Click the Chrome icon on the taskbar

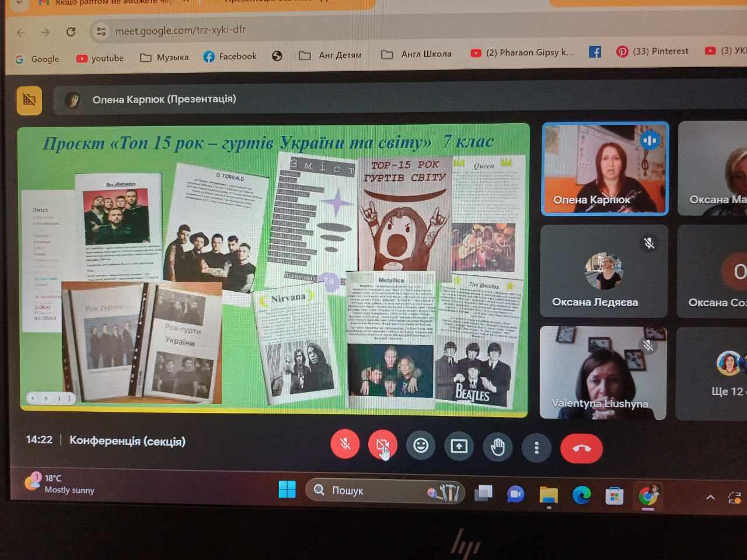pos(648,496)
